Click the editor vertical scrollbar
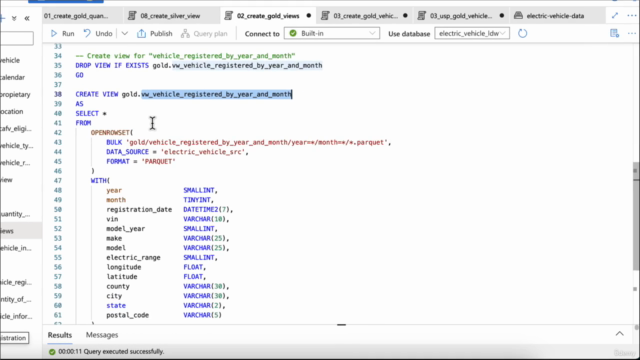This screenshot has width=640, height=360. (636, 216)
